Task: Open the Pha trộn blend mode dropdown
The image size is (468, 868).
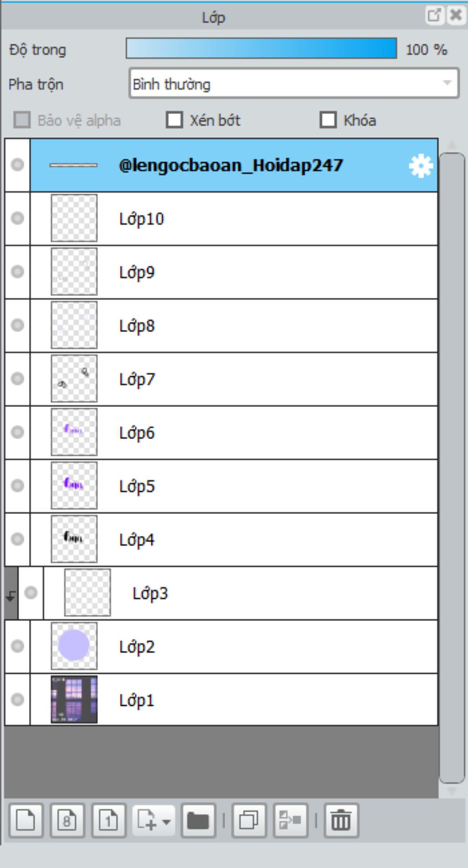Action: coord(294,84)
